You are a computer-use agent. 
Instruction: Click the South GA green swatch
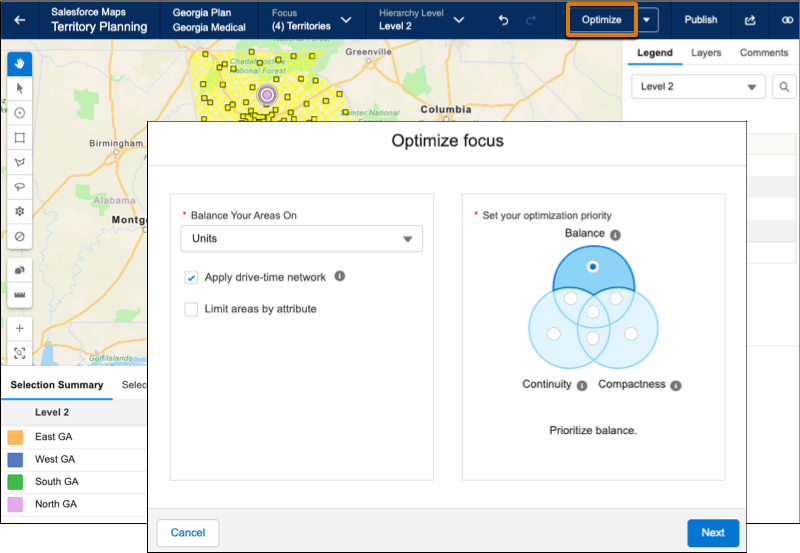point(15,482)
